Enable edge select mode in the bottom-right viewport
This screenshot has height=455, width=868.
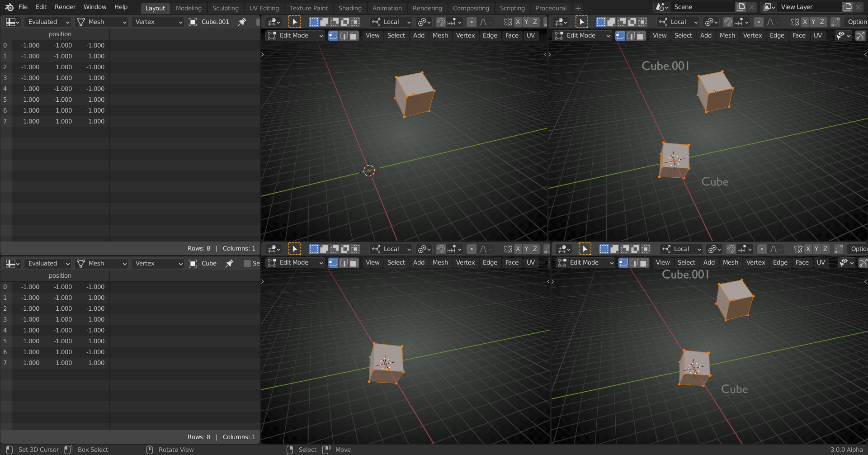tap(634, 262)
